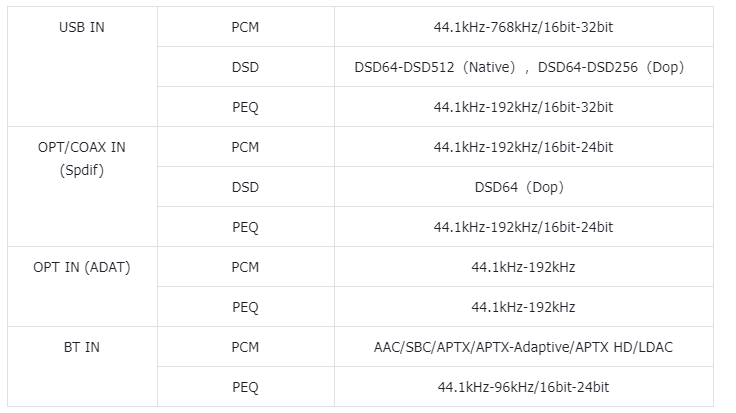Select the PEQ cell in the ADAT section
Viewport: 736px width, 413px height.
(244, 307)
